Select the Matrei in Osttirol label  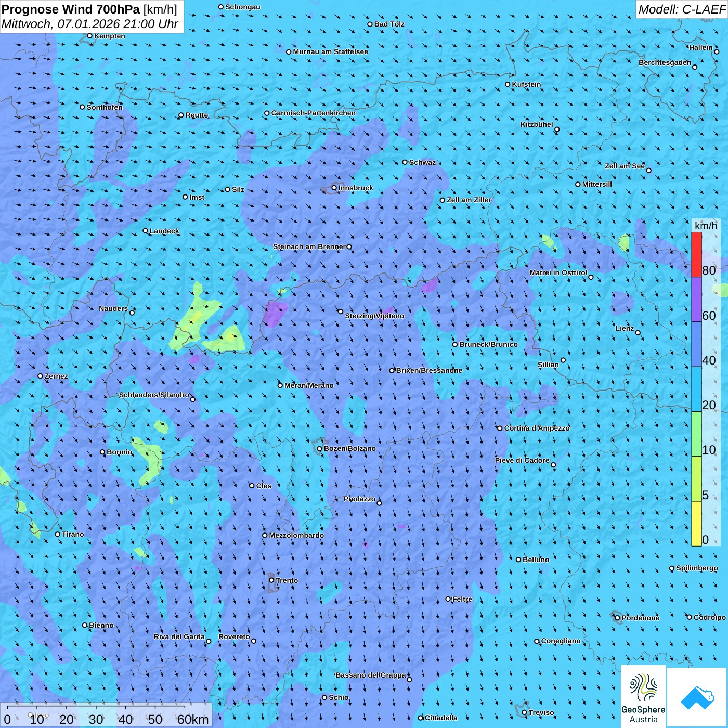558,272
